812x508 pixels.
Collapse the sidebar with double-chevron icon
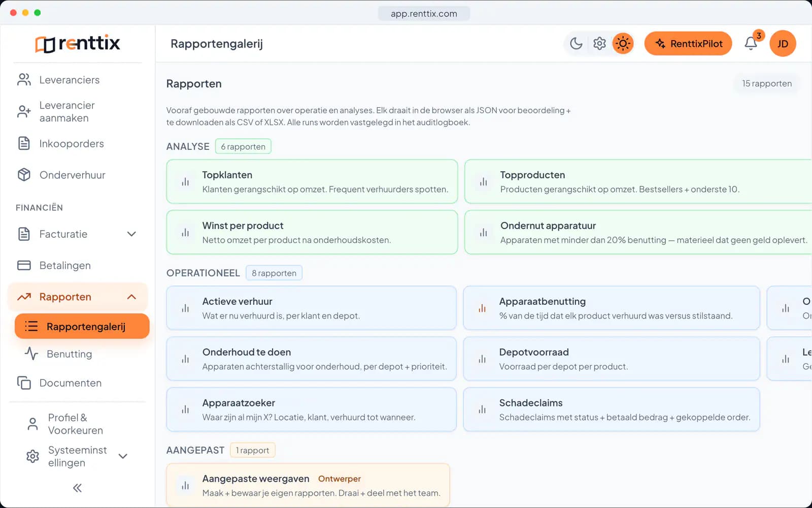click(x=77, y=488)
